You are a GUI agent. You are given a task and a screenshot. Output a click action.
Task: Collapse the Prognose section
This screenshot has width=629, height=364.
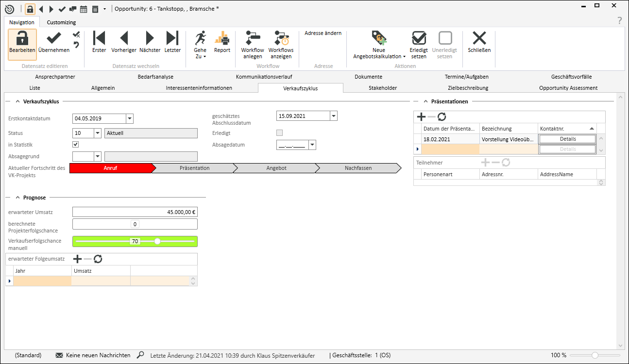tap(17, 198)
